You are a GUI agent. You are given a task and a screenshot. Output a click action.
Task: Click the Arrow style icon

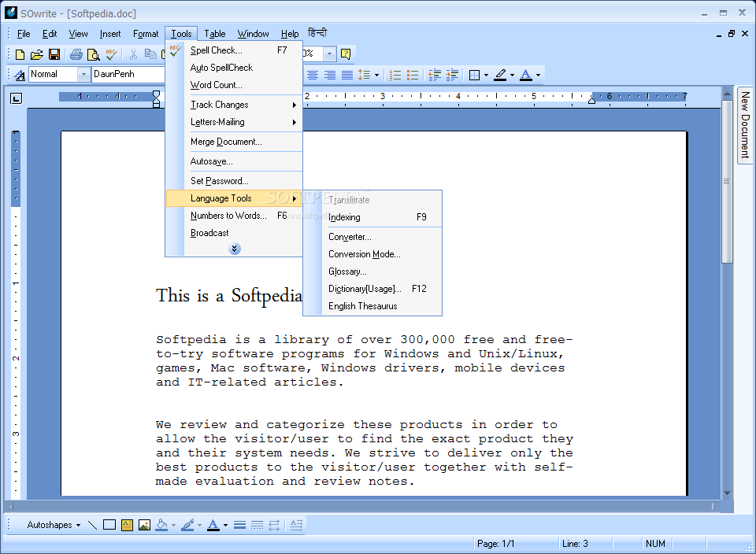click(x=274, y=525)
